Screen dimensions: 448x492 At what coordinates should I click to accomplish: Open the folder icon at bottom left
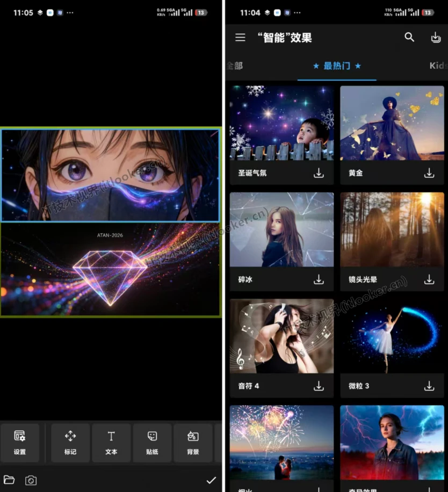[x=9, y=480]
